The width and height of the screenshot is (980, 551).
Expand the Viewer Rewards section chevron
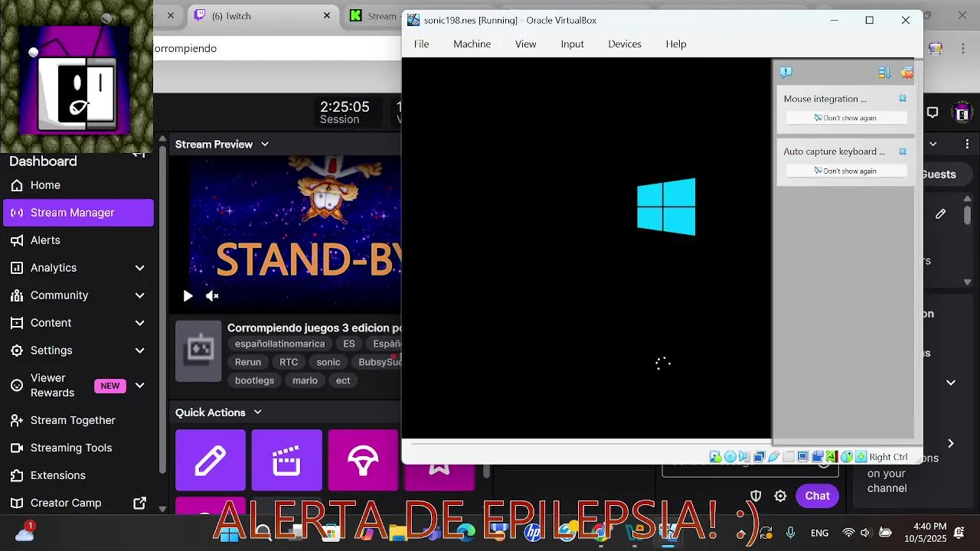pos(139,385)
